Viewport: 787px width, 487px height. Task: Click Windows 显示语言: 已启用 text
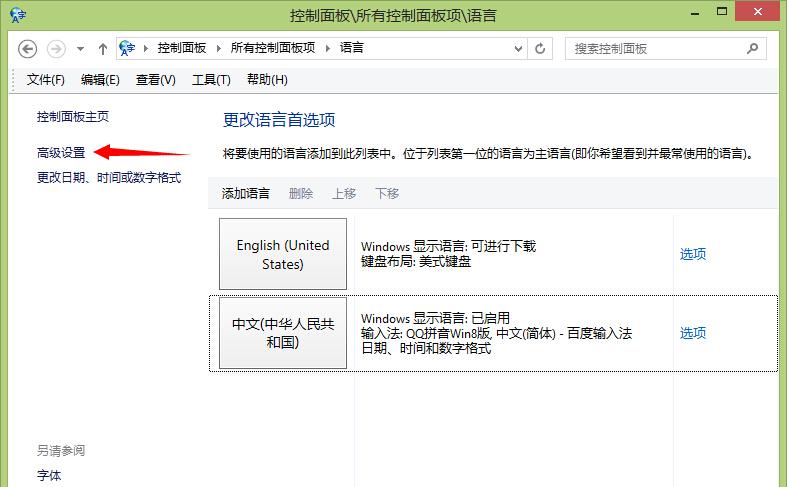tap(435, 318)
